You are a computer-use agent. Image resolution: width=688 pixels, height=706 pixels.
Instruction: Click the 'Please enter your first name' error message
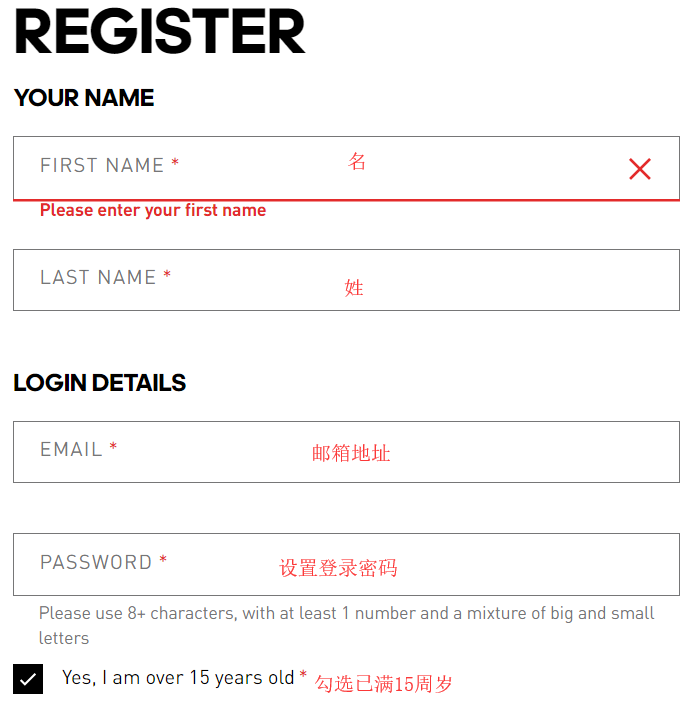[x=153, y=210]
